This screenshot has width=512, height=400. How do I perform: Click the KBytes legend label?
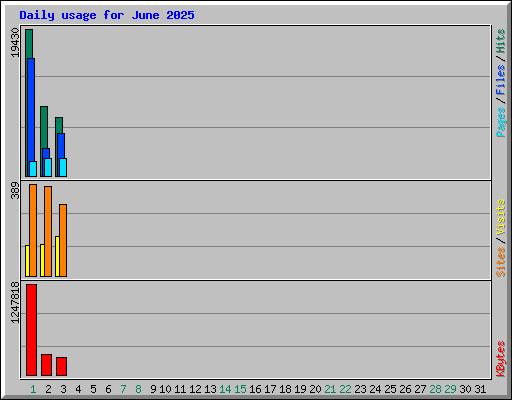pos(500,359)
